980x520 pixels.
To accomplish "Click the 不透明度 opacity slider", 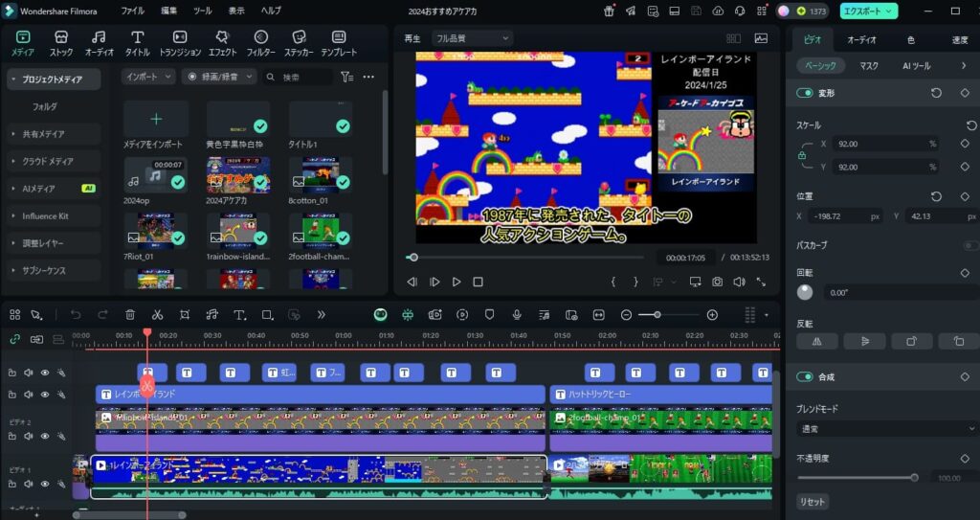I will coord(857,478).
